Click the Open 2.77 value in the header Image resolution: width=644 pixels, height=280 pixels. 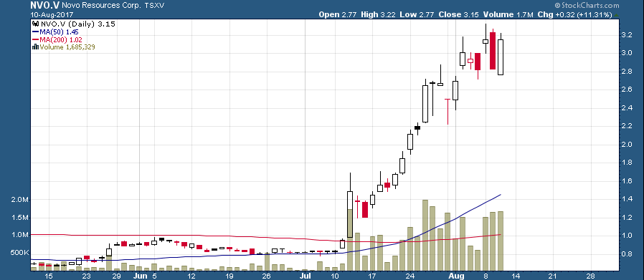[338, 15]
